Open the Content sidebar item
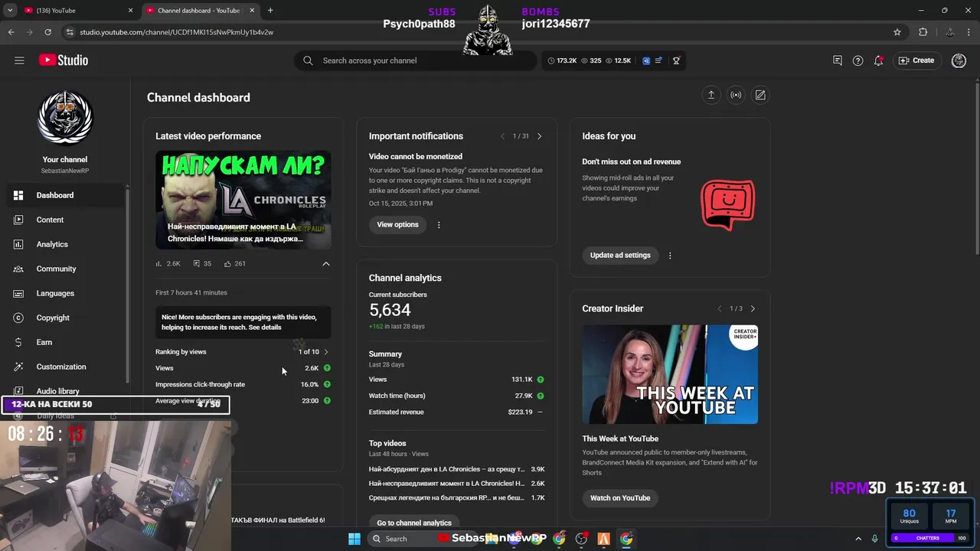The width and height of the screenshot is (980, 551). click(x=64, y=220)
